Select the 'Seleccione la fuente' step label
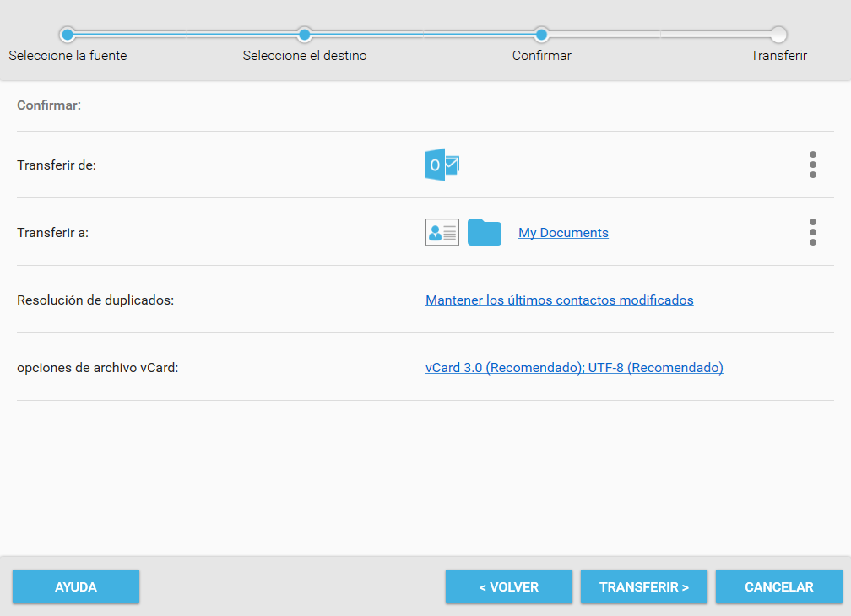Viewport: 851px width, 616px height. pyautogui.click(x=68, y=56)
